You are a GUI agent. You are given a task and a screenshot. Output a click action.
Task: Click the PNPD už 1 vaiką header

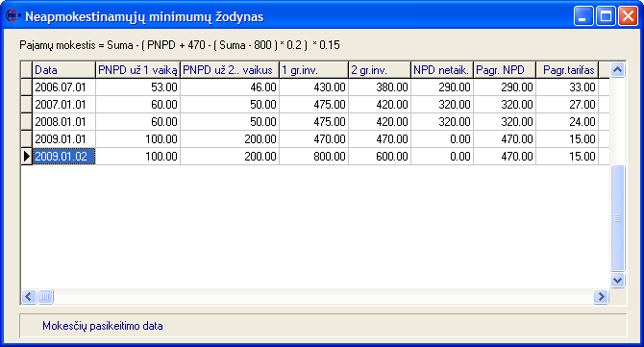[x=138, y=70]
